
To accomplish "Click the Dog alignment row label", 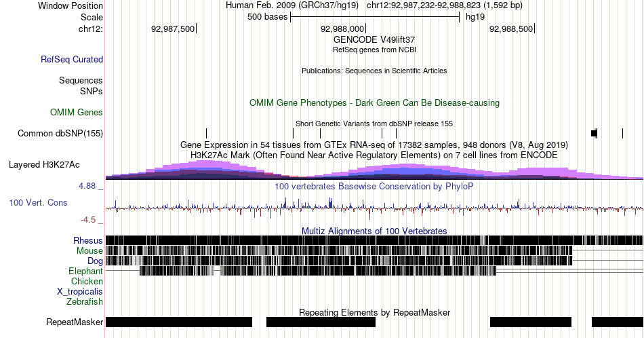I will [96, 261].
